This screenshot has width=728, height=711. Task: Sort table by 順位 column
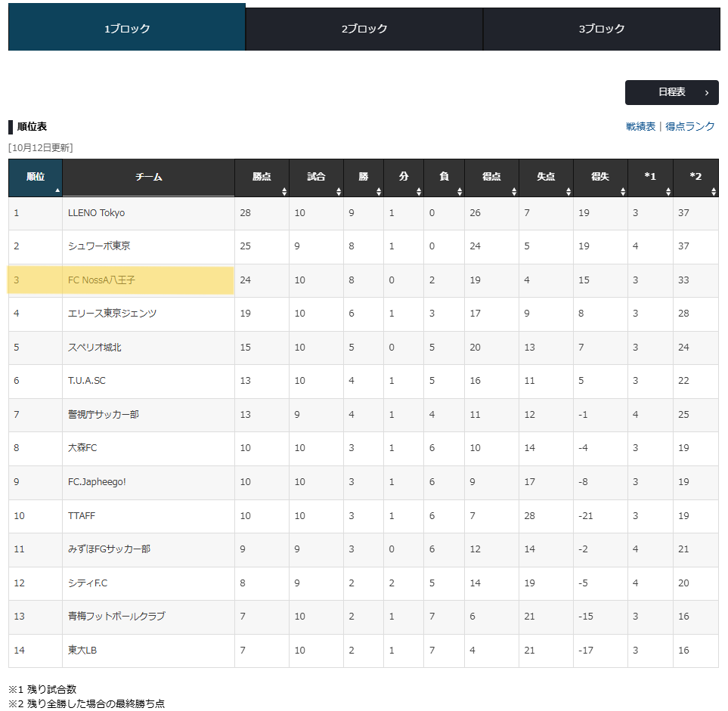(36, 177)
